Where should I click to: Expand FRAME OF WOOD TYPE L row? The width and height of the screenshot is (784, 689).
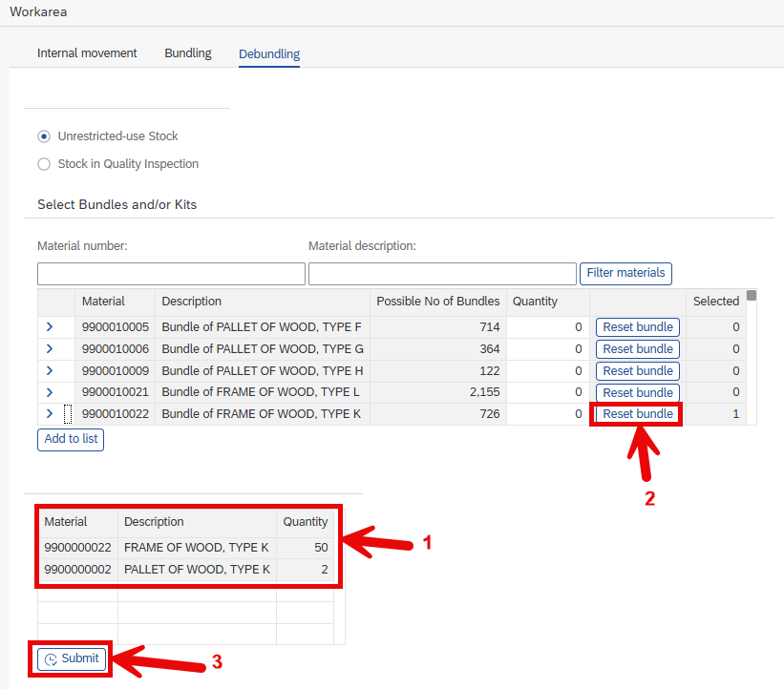tap(50, 392)
